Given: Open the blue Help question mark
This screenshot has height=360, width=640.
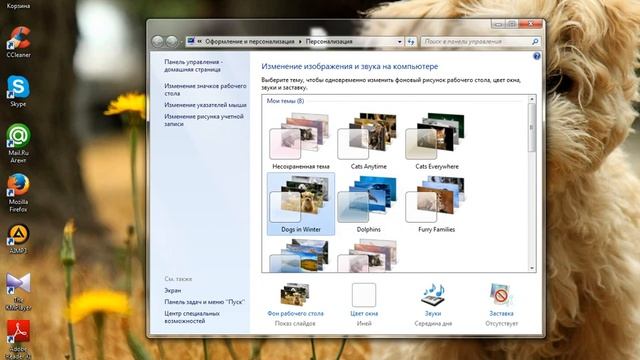Looking at the screenshot, I should pyautogui.click(x=537, y=56).
